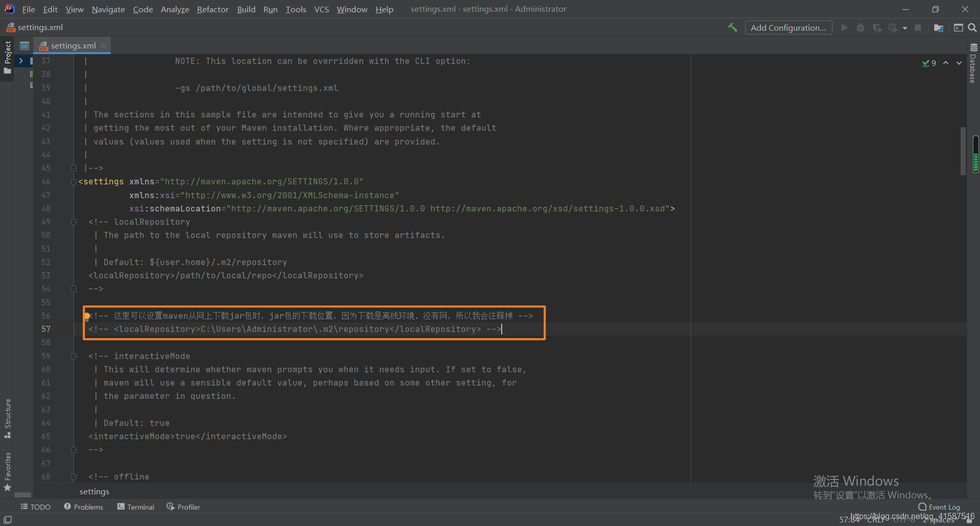Click the Add Configuration button

click(x=789, y=27)
